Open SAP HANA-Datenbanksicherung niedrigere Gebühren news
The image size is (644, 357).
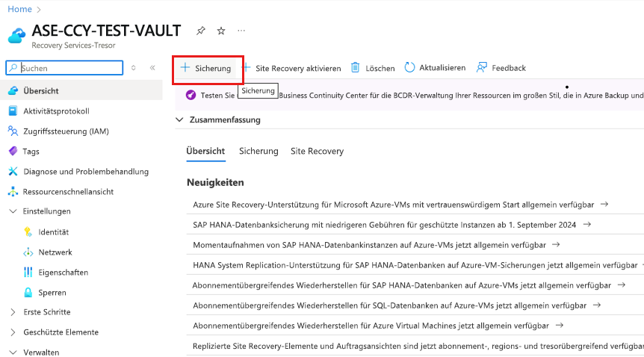click(x=385, y=225)
